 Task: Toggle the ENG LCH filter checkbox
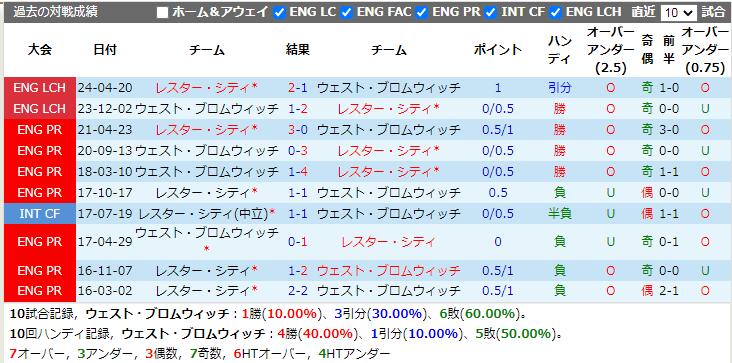coord(556,13)
